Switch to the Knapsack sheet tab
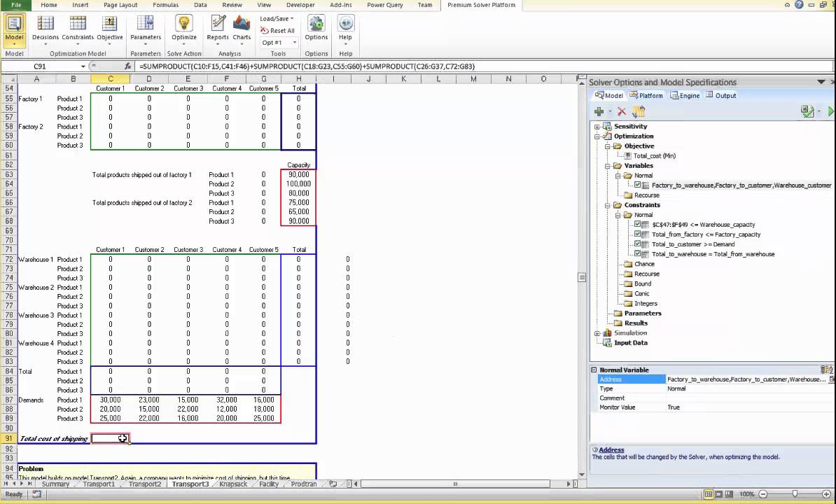The height and width of the screenshot is (504, 836). pyautogui.click(x=233, y=484)
